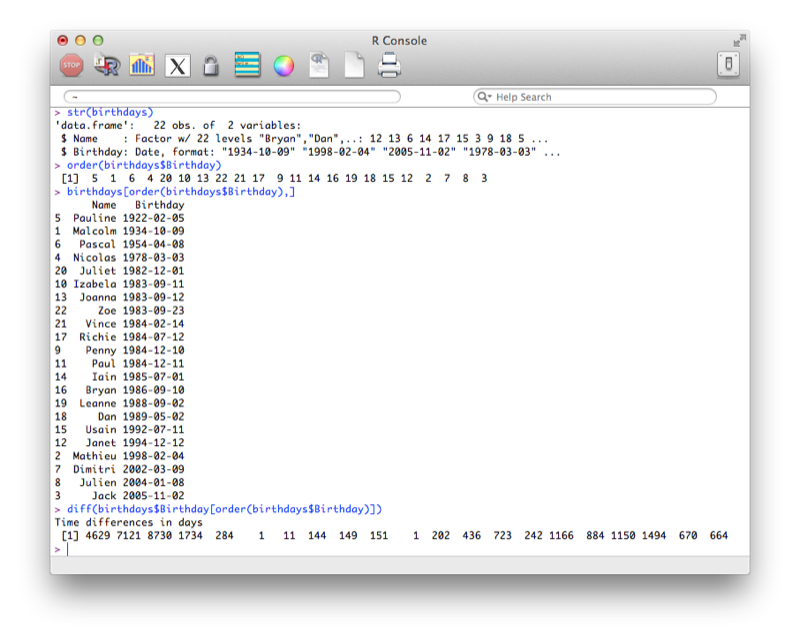800x644 pixels.
Task: Click the row for Nicolas 1978-03-03
Action: (119, 258)
